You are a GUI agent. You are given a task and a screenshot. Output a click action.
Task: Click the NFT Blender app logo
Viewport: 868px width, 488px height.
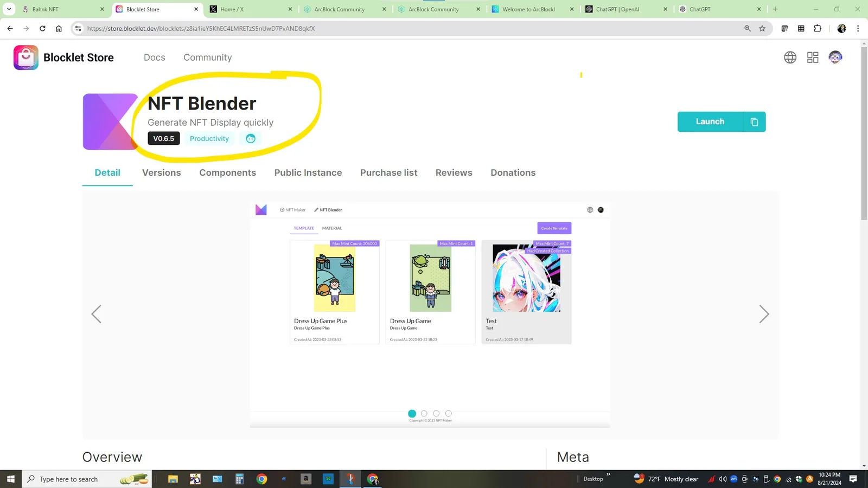[110, 121]
